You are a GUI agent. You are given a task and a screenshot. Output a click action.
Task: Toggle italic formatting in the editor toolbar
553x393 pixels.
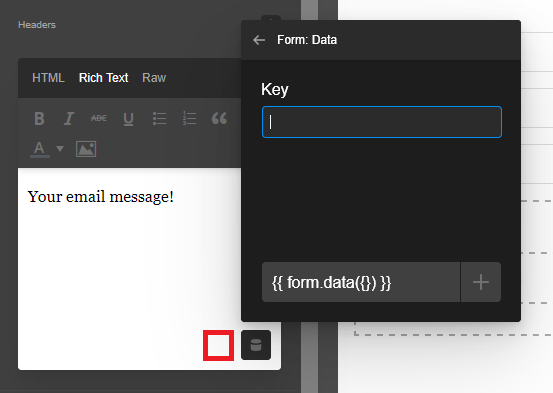pos(69,119)
